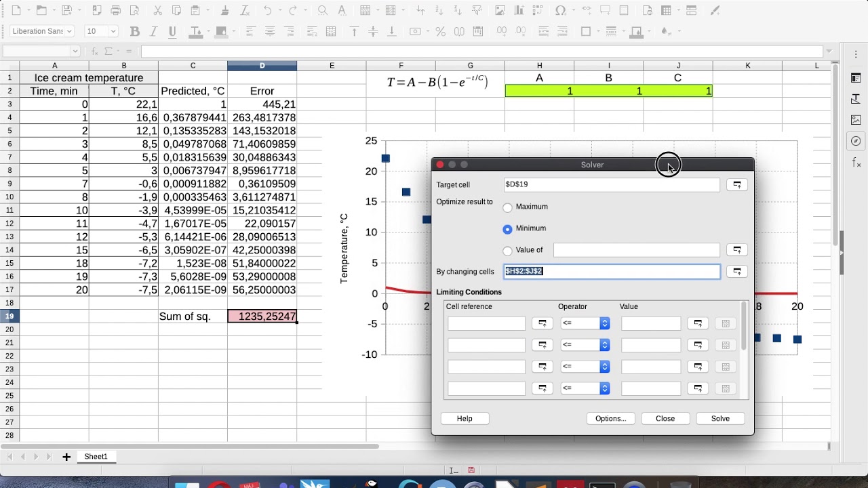This screenshot has width=868, height=488.
Task: Click the Show Draw Functions pencil icon
Action: coord(715,10)
